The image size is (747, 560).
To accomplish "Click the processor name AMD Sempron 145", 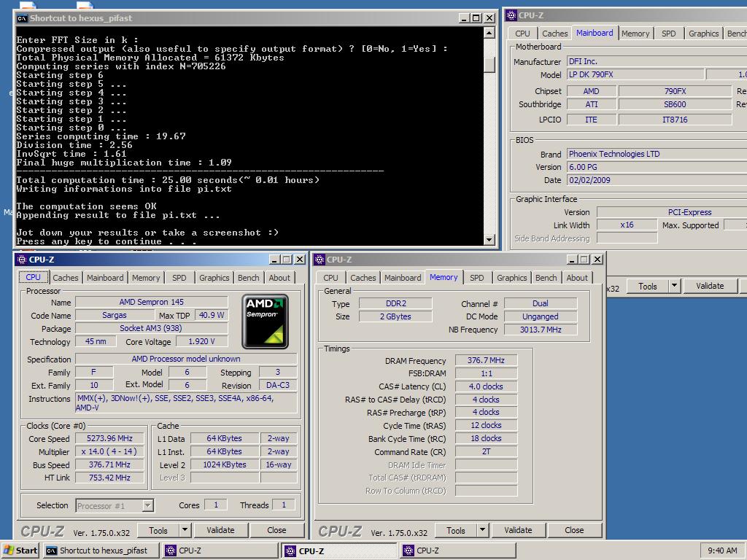I will click(152, 302).
